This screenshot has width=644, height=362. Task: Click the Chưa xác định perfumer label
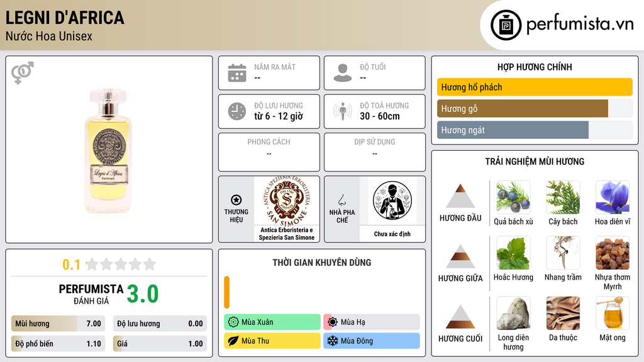[392, 234]
